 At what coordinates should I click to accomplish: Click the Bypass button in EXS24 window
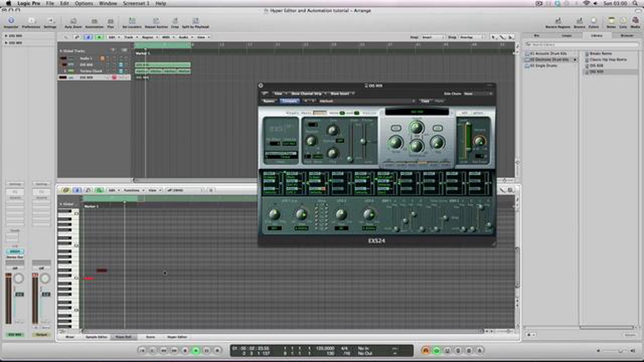(x=269, y=101)
